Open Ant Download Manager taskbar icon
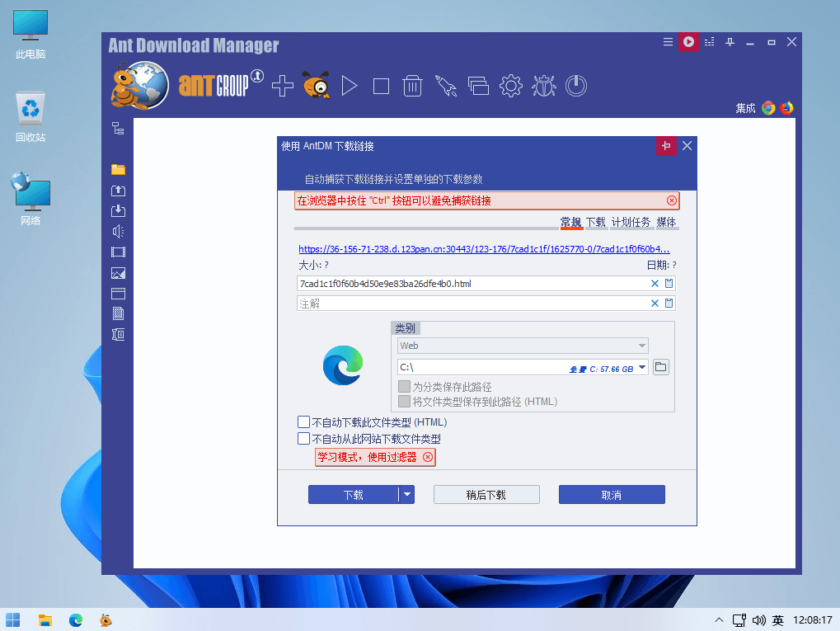The image size is (840, 631). pos(106,620)
